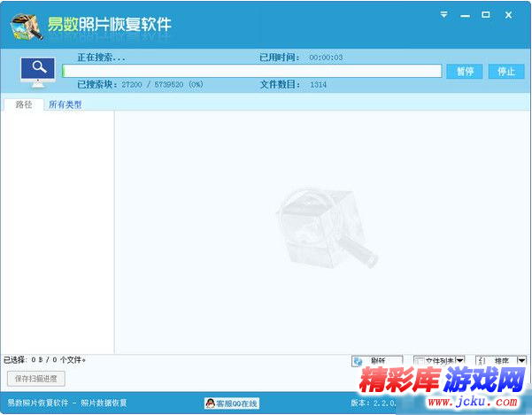
Task: Click inside the left path tree panel
Action: pos(57,232)
